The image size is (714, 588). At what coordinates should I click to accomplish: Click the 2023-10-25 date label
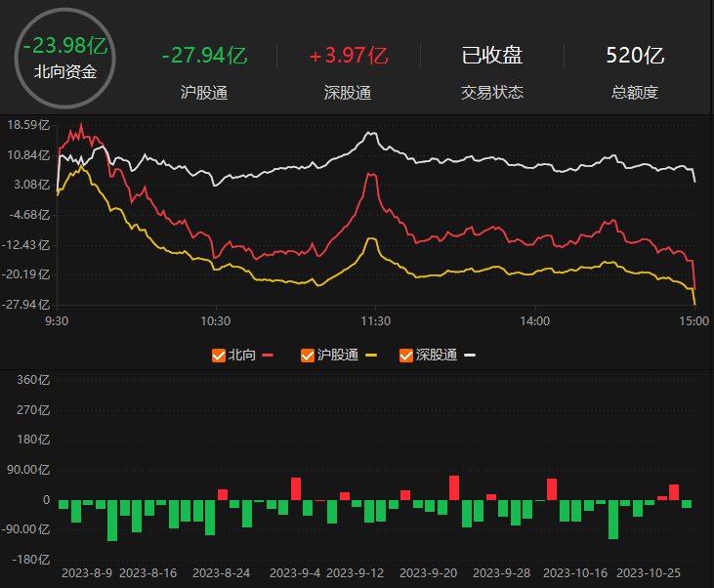click(x=650, y=573)
